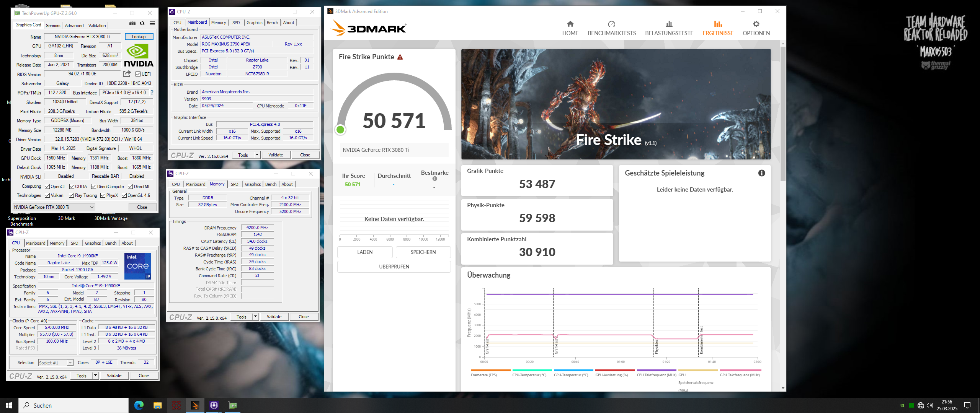The image size is (980, 413).
Task: Click the SPEICHERN button
Action: [x=423, y=252]
